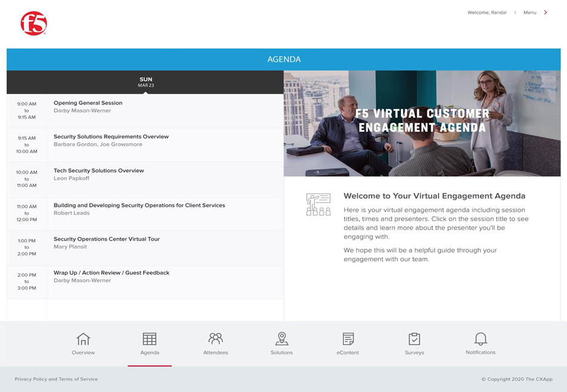567x392 pixels.
Task: Open Opening General Session details
Action: pyautogui.click(x=88, y=103)
